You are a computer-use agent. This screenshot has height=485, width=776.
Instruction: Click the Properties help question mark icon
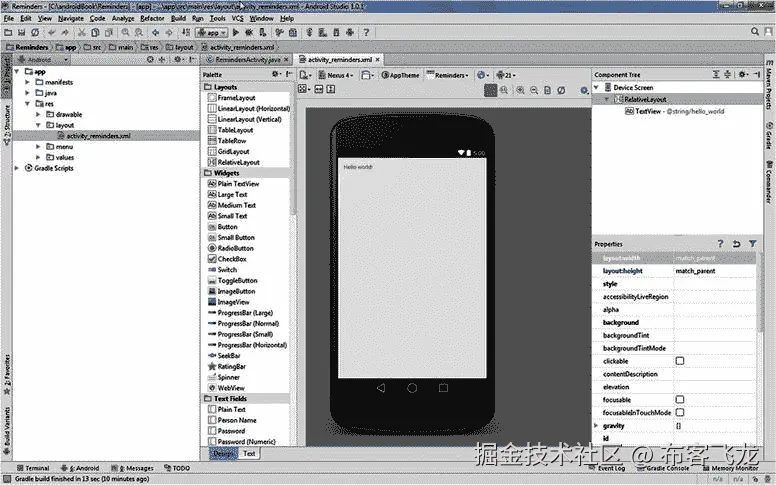click(721, 243)
